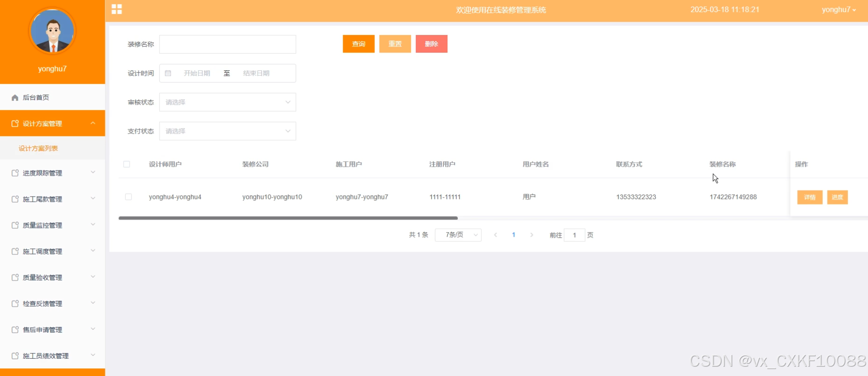Expand 施工尾款管理 chevron
Viewport: 868px width, 376px height.
point(93,198)
